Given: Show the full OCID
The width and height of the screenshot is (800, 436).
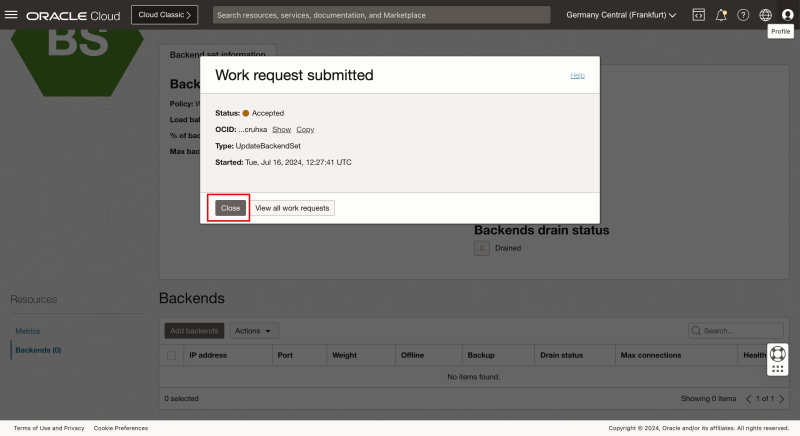Looking at the screenshot, I should [x=281, y=129].
